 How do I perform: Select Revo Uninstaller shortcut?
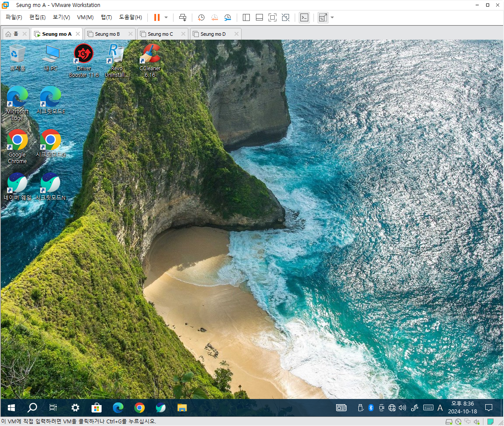click(117, 61)
